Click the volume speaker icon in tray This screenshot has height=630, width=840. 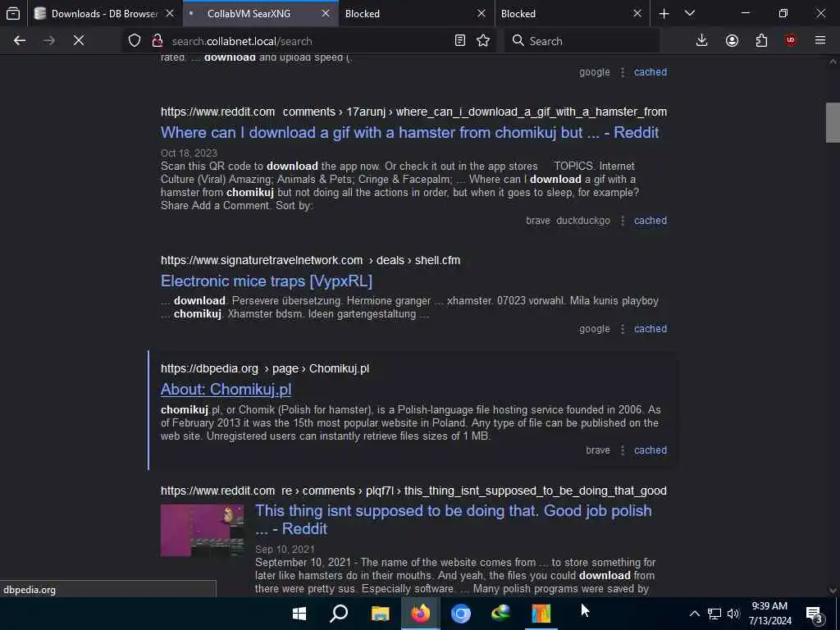[x=733, y=614]
